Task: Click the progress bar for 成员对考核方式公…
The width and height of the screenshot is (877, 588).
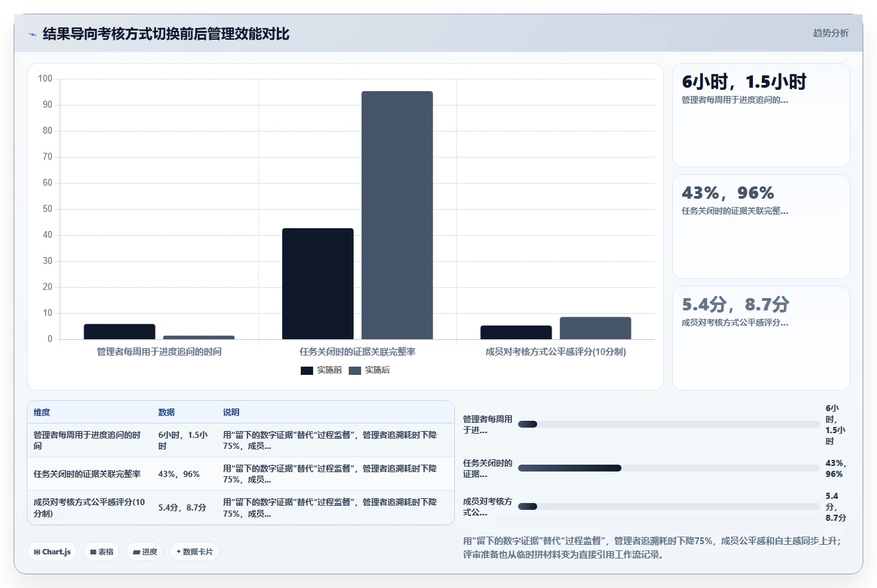Action: (669, 506)
